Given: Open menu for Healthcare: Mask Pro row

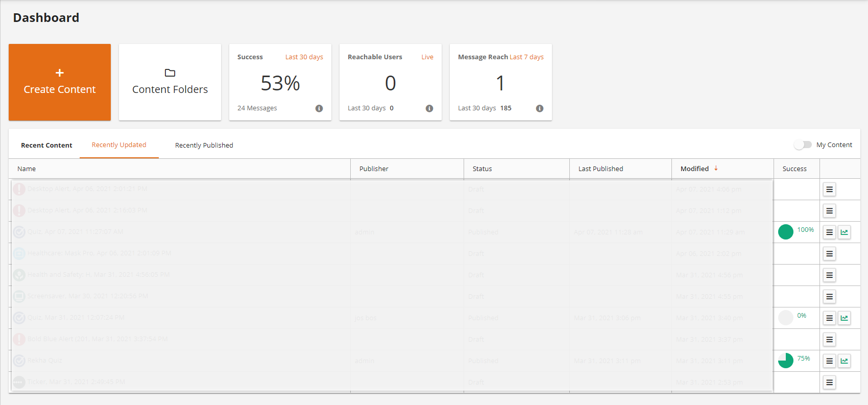Looking at the screenshot, I should point(829,254).
